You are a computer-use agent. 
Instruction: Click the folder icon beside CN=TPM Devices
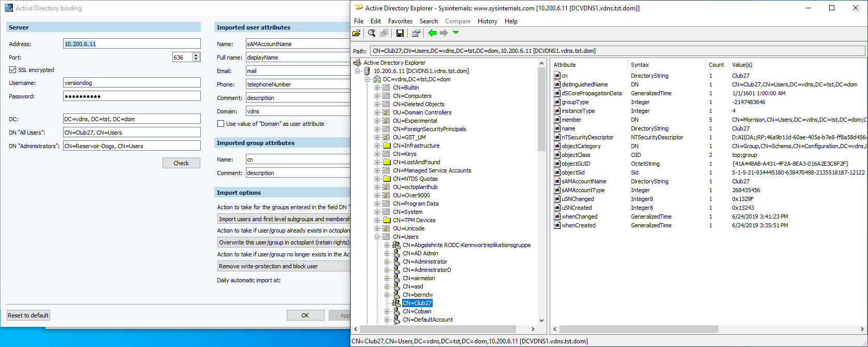pyautogui.click(x=386, y=220)
